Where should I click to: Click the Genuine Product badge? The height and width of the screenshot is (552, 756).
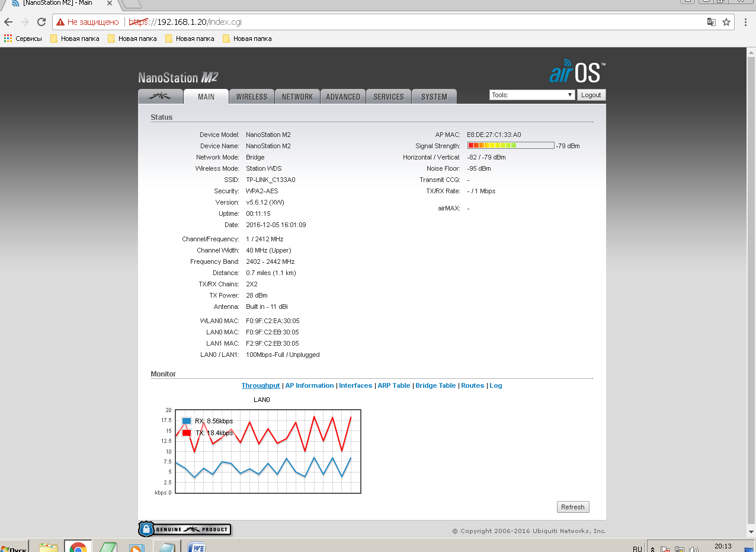tap(185, 529)
